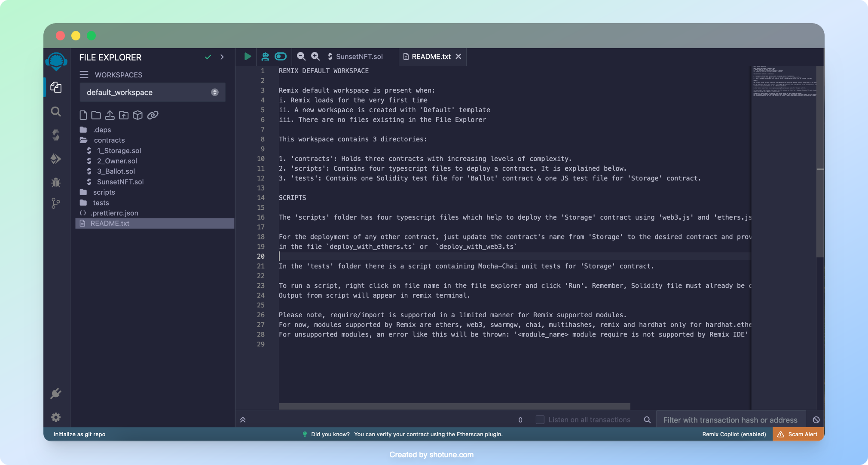Open the Plugin manager plug icon

(56, 394)
